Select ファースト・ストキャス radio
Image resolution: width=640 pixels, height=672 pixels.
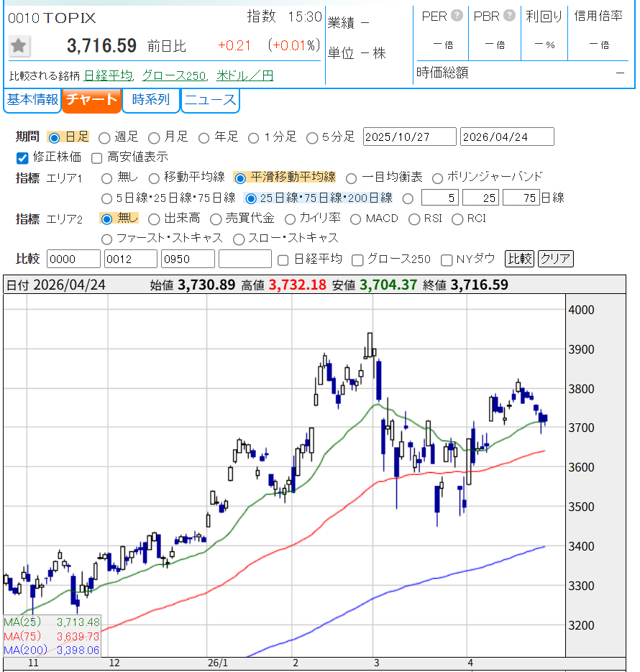[106, 239]
